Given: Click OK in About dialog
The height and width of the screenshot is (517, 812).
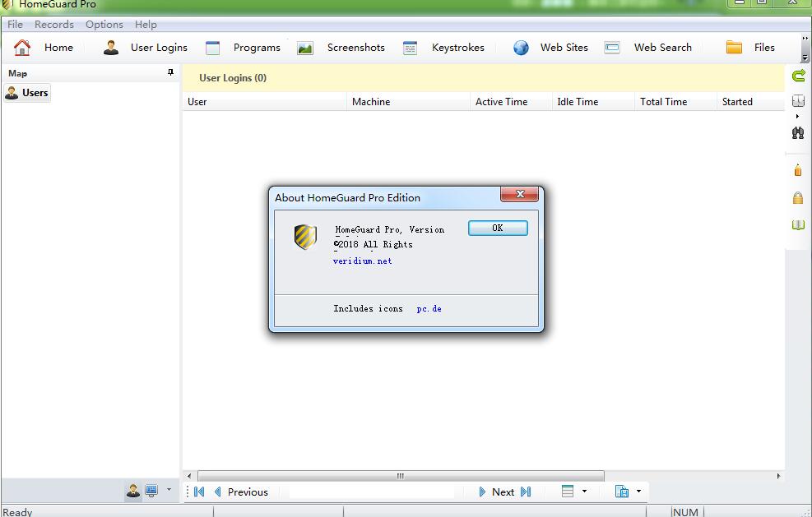Looking at the screenshot, I should [x=498, y=228].
